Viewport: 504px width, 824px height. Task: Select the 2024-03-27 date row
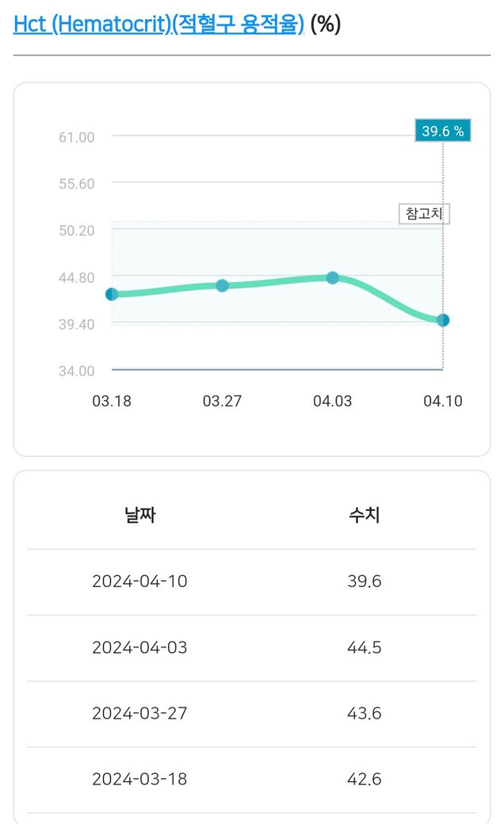pyautogui.click(x=139, y=713)
